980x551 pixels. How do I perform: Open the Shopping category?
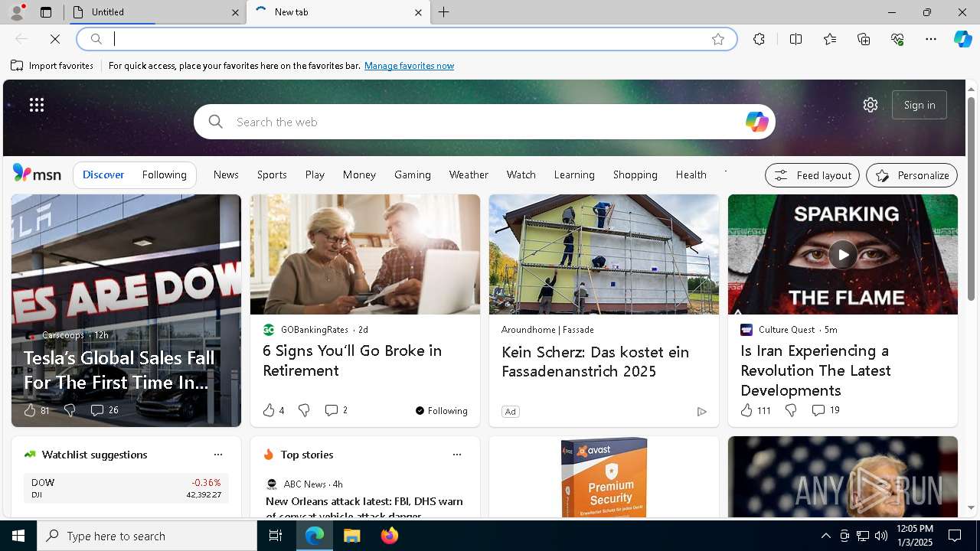tap(635, 174)
